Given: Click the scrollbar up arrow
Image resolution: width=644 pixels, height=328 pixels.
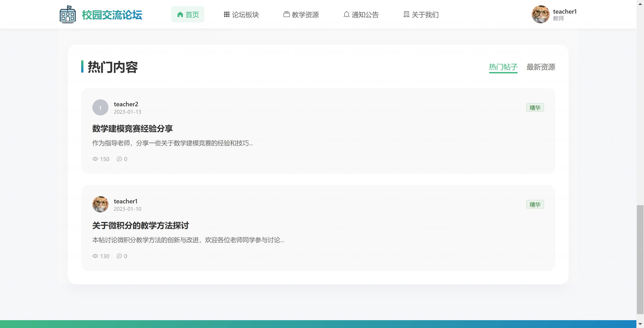Looking at the screenshot, I should pyautogui.click(x=640, y=4).
